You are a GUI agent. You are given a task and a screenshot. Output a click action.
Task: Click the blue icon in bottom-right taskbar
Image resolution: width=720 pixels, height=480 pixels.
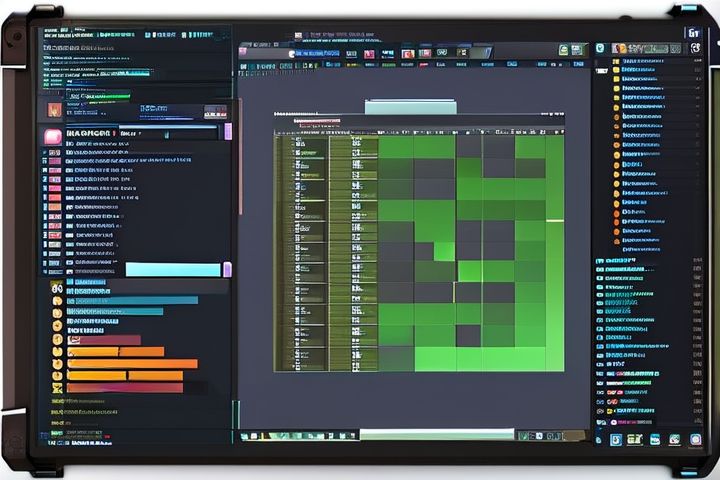(x=616, y=439)
